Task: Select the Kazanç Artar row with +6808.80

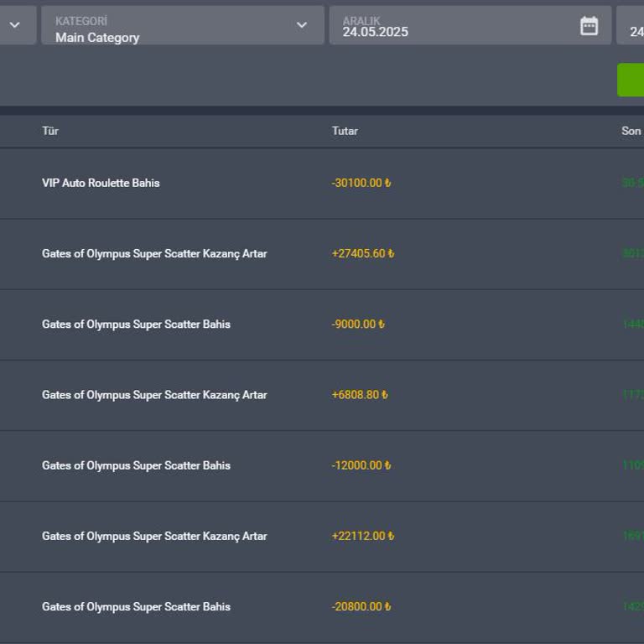Action: 322,395
